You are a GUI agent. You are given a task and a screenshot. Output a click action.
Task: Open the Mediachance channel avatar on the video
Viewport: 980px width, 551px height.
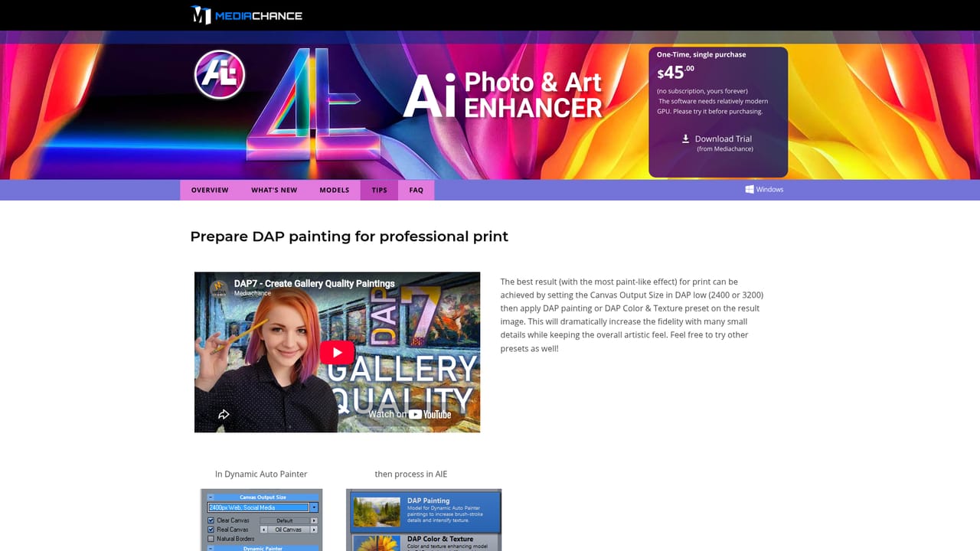[219, 289]
